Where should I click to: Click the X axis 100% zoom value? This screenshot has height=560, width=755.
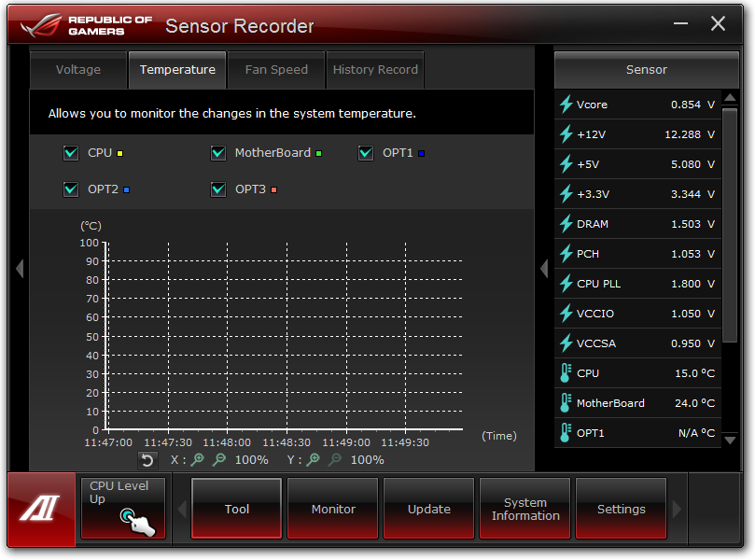point(251,460)
